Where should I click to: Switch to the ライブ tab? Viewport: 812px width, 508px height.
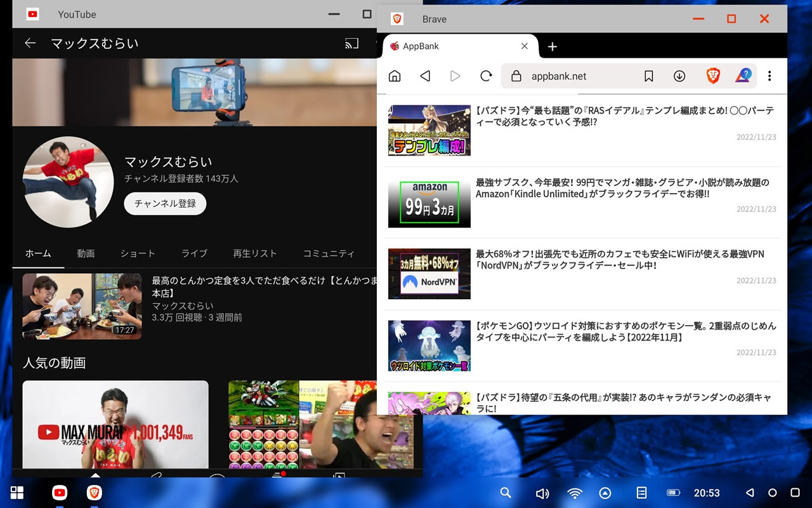click(x=194, y=253)
